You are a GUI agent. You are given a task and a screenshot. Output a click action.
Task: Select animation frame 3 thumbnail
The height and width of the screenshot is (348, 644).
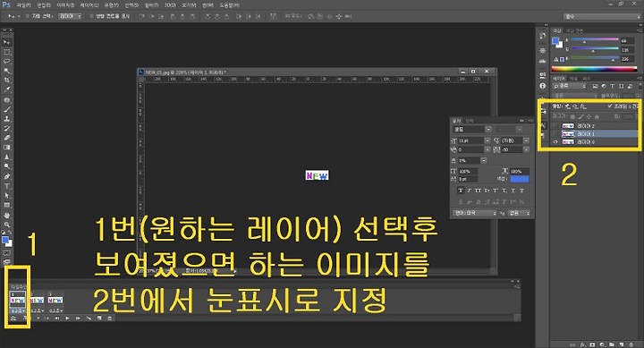point(55,301)
